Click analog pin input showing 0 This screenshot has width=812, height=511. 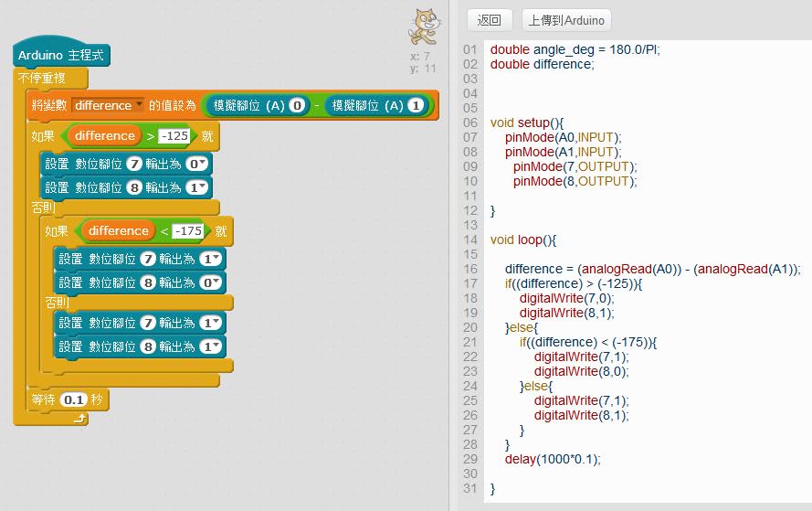click(297, 106)
